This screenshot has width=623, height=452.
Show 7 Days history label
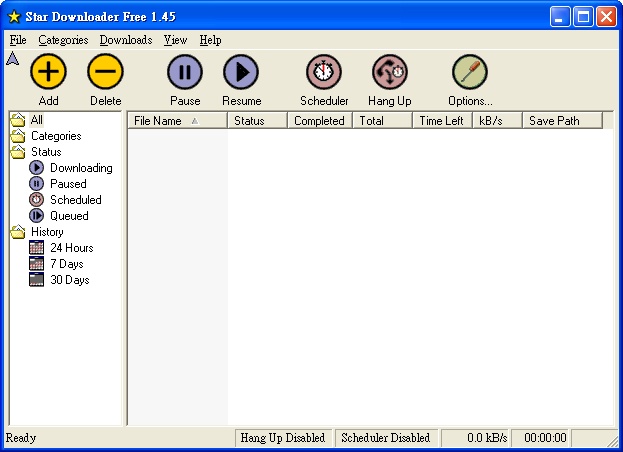point(67,264)
